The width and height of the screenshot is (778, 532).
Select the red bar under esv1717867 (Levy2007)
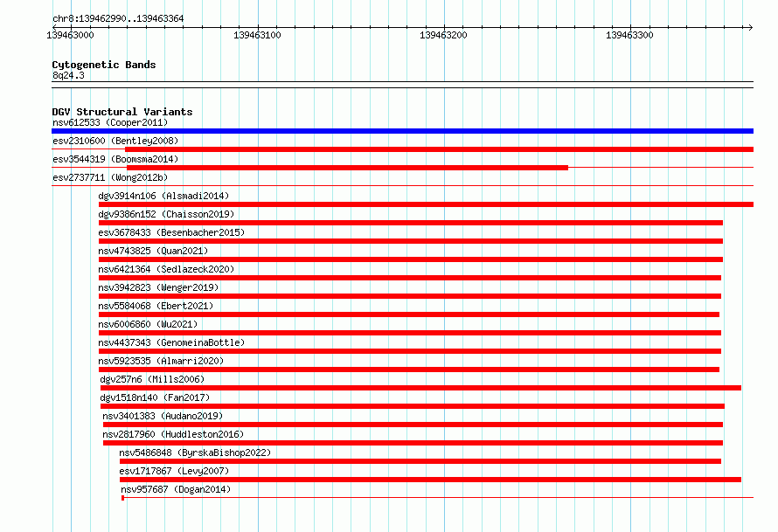pos(430,480)
